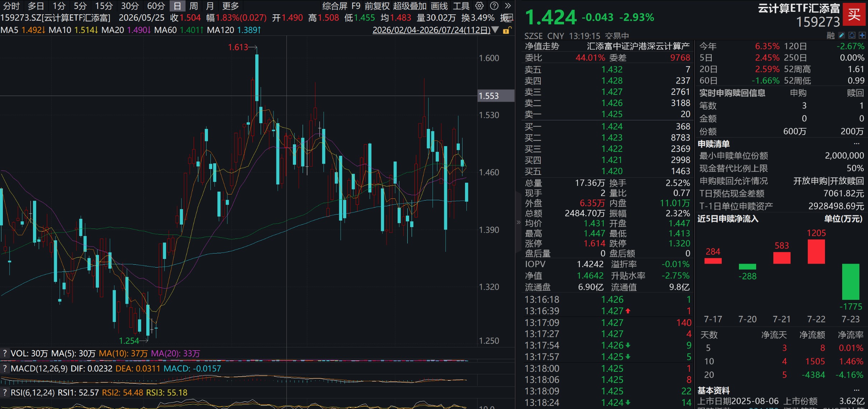This screenshot has width=868, height=409.
Task: Click the question mark beside VOL indicator
Action: coord(5,353)
